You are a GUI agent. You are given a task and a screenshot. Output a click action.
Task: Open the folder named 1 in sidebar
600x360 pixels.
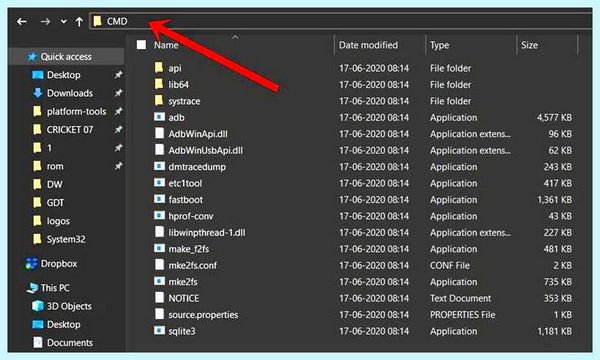[x=49, y=148]
